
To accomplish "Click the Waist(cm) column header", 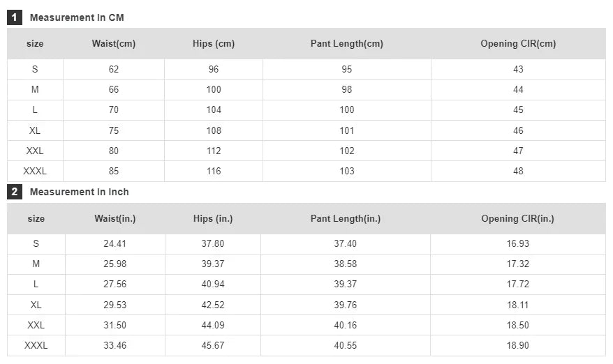I will point(114,44).
